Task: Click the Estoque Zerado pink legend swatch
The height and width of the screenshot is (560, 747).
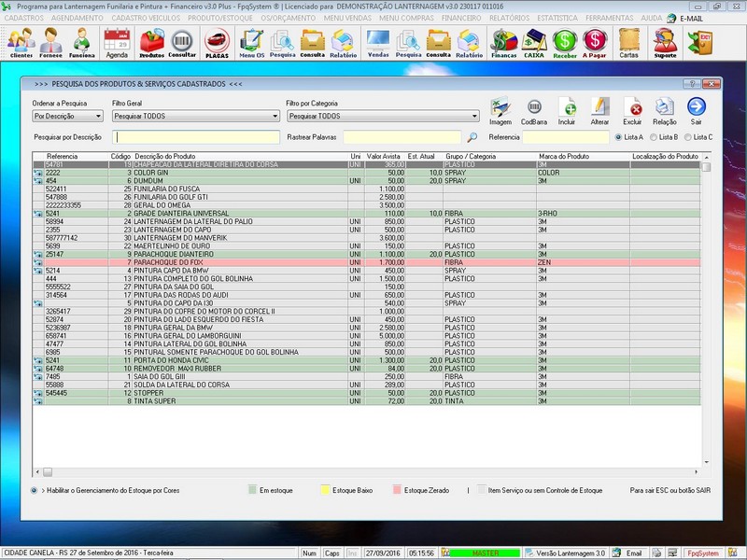Action: tap(396, 490)
